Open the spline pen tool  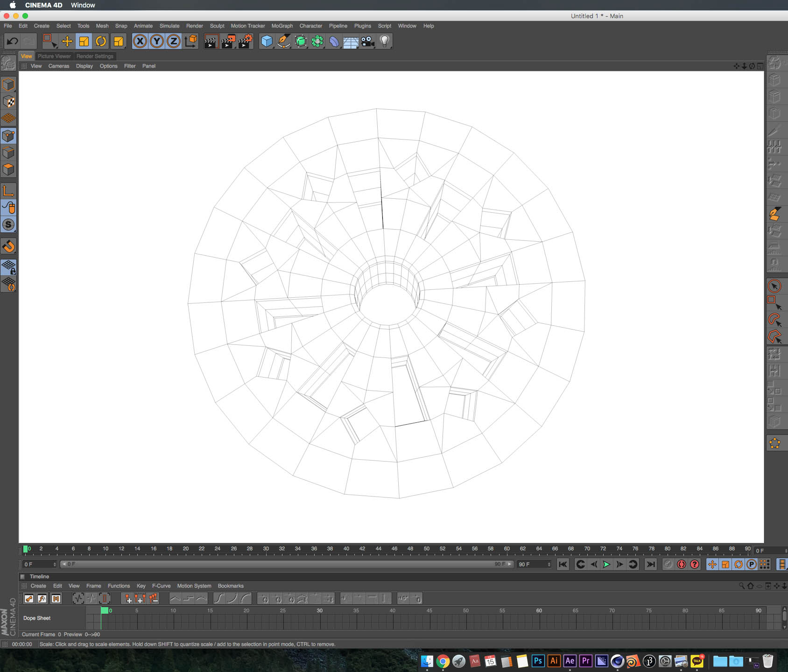click(284, 41)
